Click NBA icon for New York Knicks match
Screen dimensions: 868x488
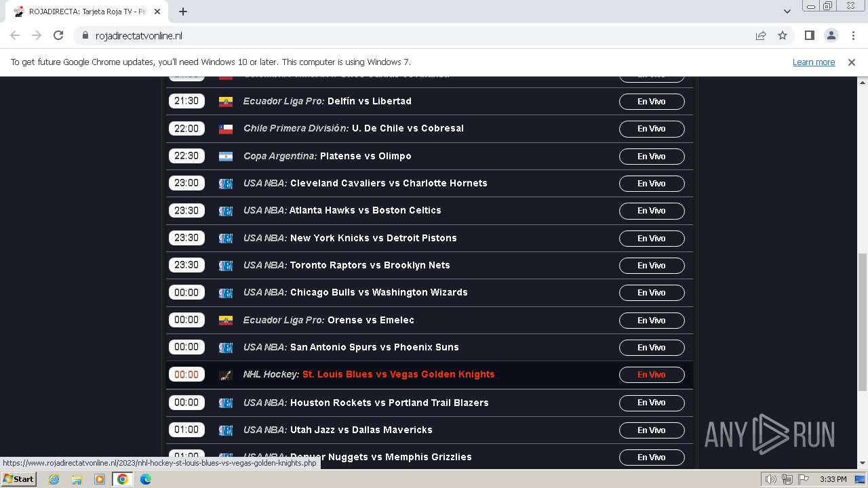[x=226, y=239]
